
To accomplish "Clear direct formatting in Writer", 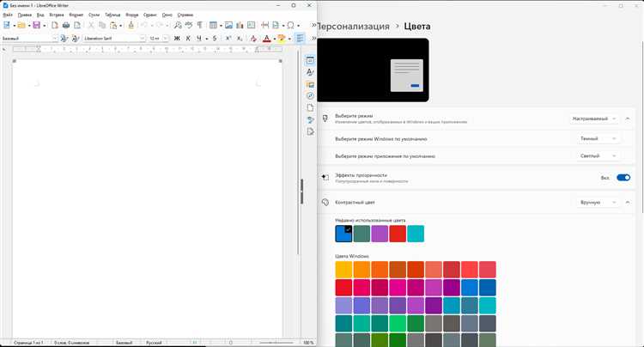I will (x=253, y=38).
